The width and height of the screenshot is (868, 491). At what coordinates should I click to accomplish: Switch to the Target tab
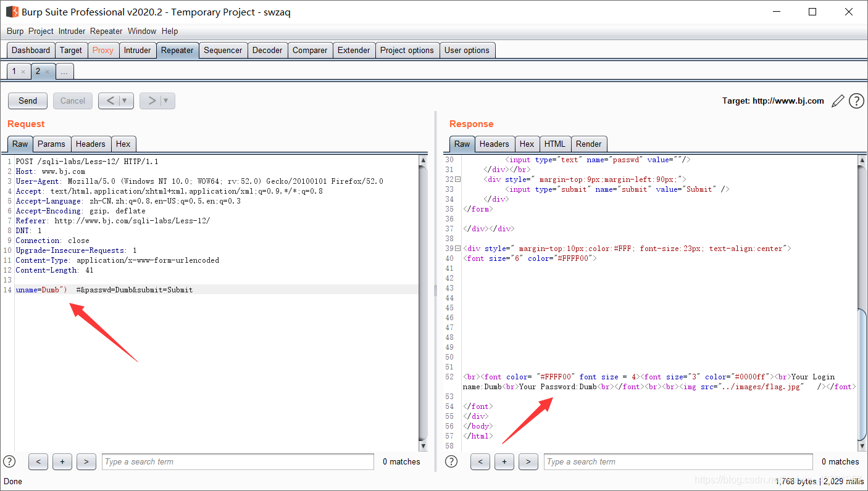pos(71,51)
